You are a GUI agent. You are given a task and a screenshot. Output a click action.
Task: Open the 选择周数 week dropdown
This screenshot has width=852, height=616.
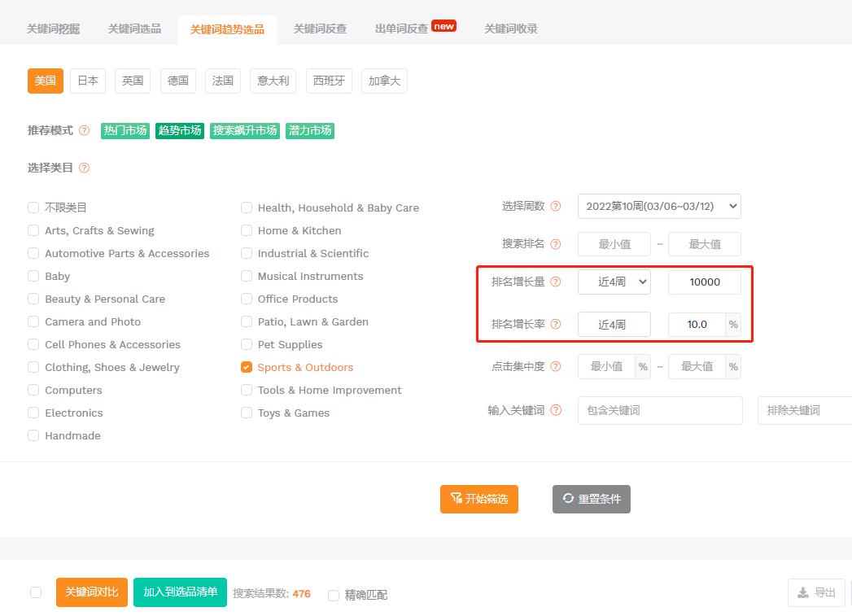[659, 206]
